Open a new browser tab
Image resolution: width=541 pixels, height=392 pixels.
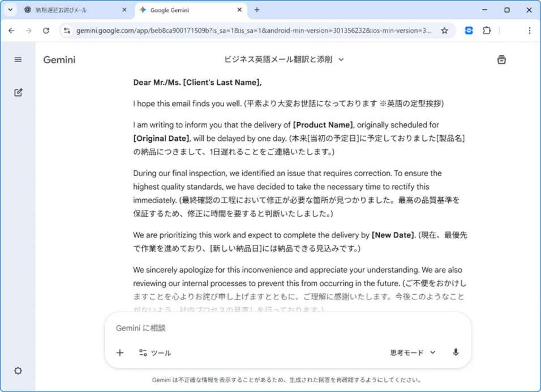[257, 10]
